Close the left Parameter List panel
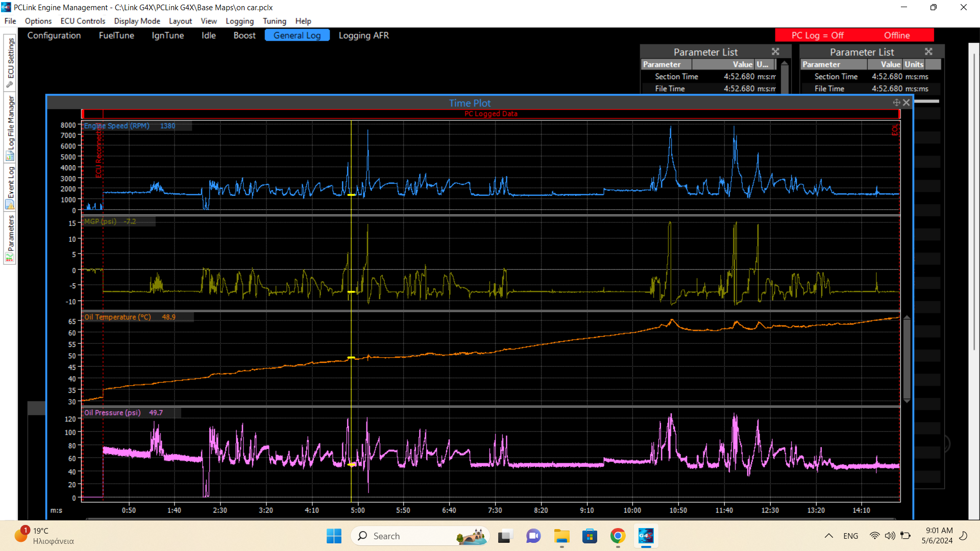The image size is (980, 551). (775, 52)
